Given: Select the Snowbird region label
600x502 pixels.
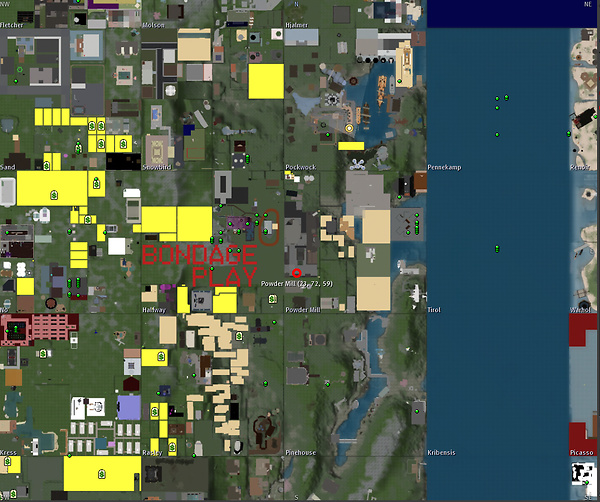Looking at the screenshot, I should click(x=157, y=167).
